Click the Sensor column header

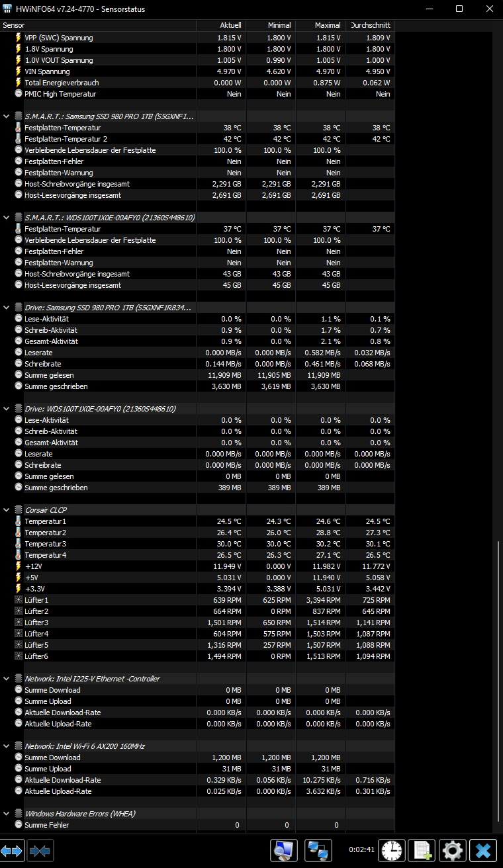tap(98, 25)
